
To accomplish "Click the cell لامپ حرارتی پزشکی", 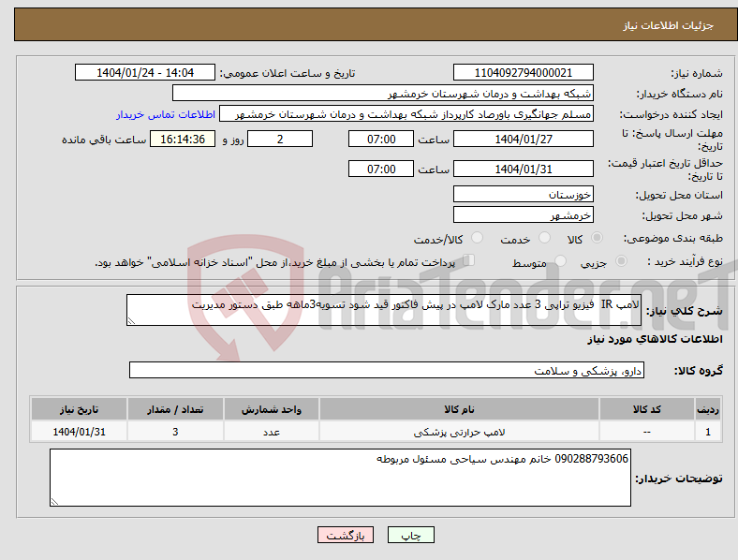I will [x=459, y=432].
